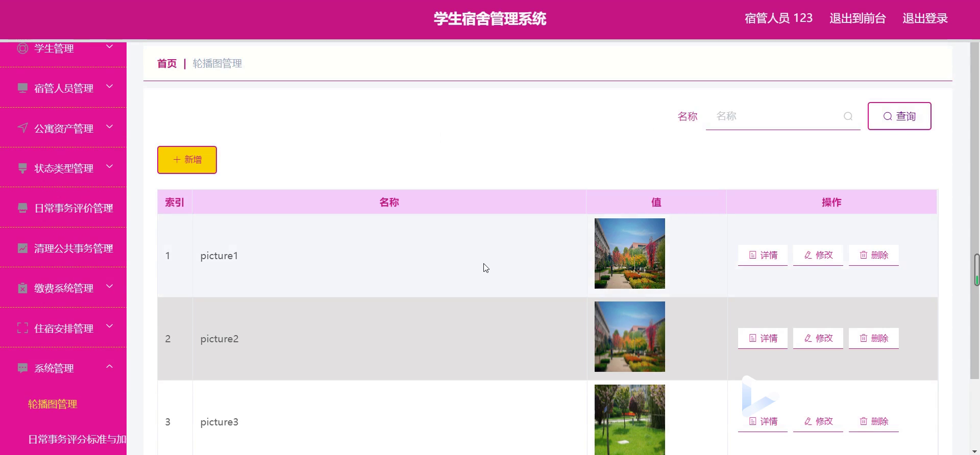Expand the 缴费系统管理 chevron

pyautogui.click(x=109, y=287)
